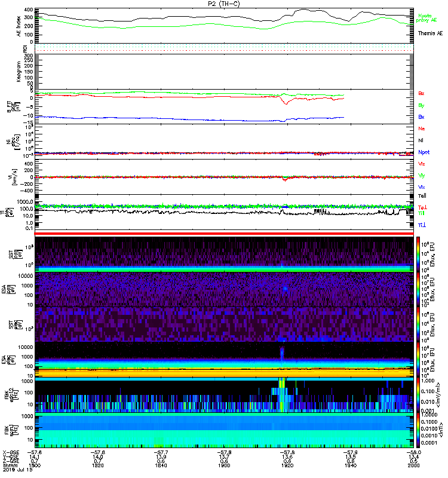
Task: Click the electron burst in ESA electron spectrogram
Action: [282, 354]
